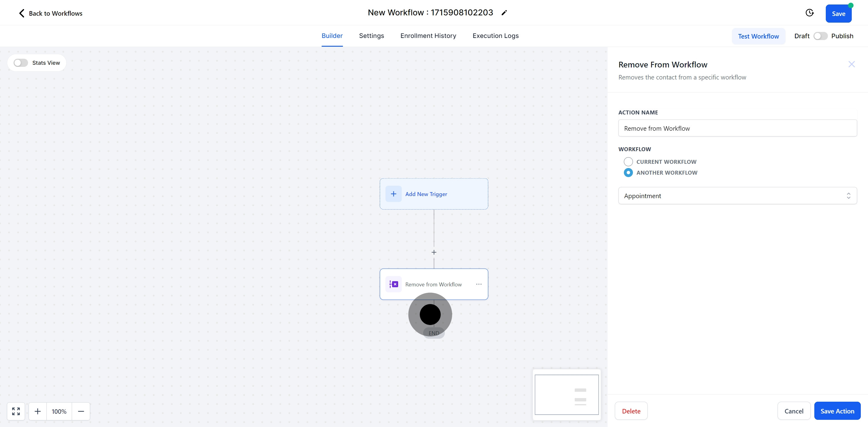Zoom in with the plus icon
Screen dimensions: 868x427
point(38,411)
